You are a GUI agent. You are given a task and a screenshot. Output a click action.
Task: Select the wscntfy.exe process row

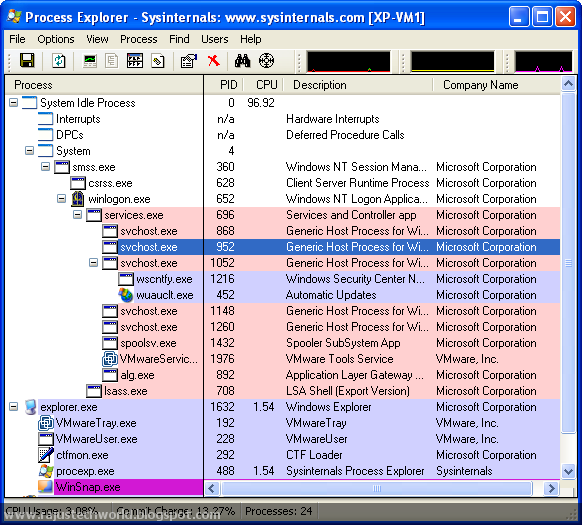click(282, 279)
